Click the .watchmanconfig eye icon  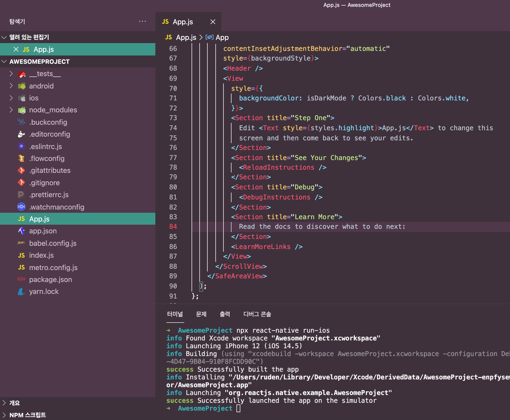point(21,207)
